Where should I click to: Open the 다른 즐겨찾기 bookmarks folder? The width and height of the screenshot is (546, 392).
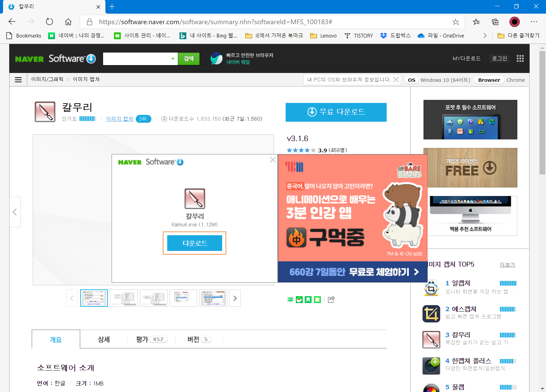[x=519, y=35]
